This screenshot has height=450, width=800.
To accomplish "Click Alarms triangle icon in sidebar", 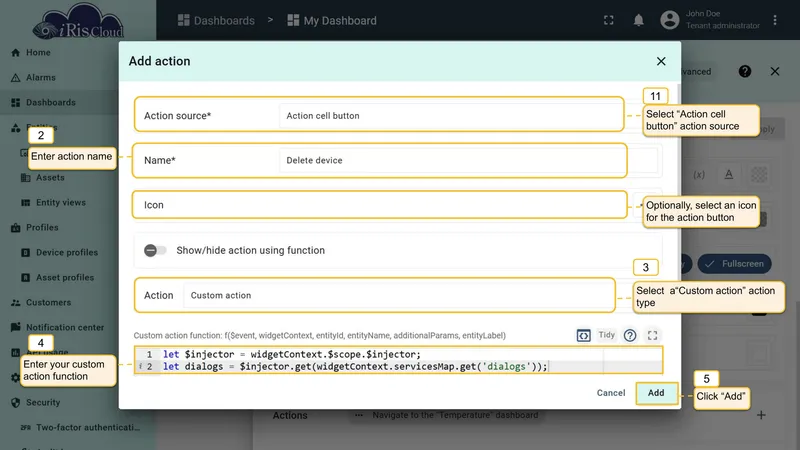I will click(16, 78).
